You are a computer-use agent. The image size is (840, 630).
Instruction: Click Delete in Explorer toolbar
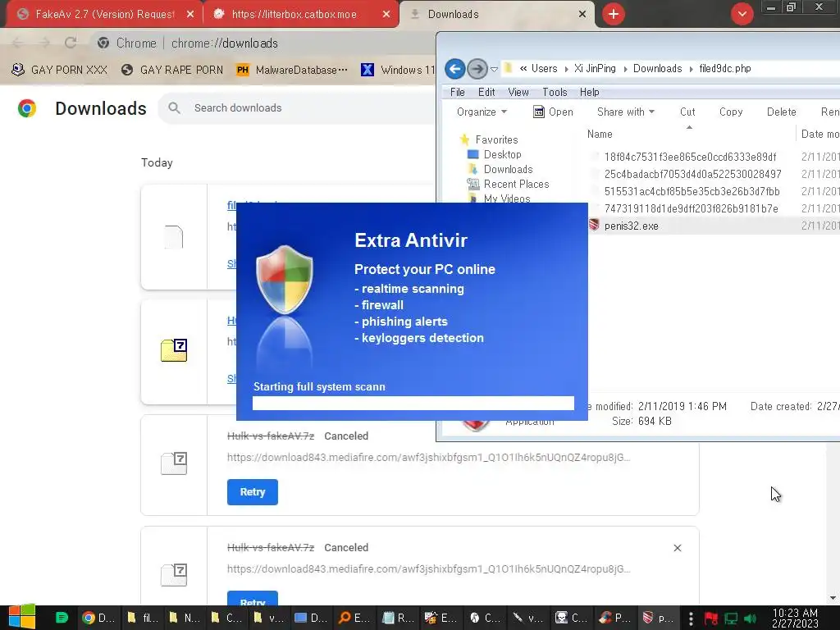(781, 112)
